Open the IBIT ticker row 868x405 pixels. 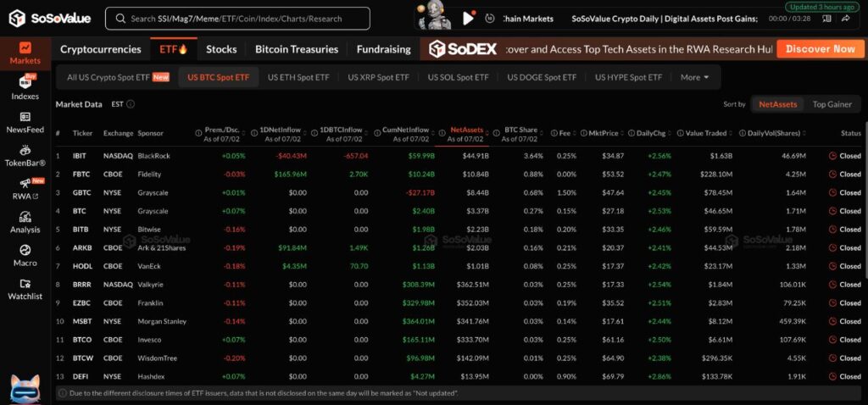tap(459, 156)
